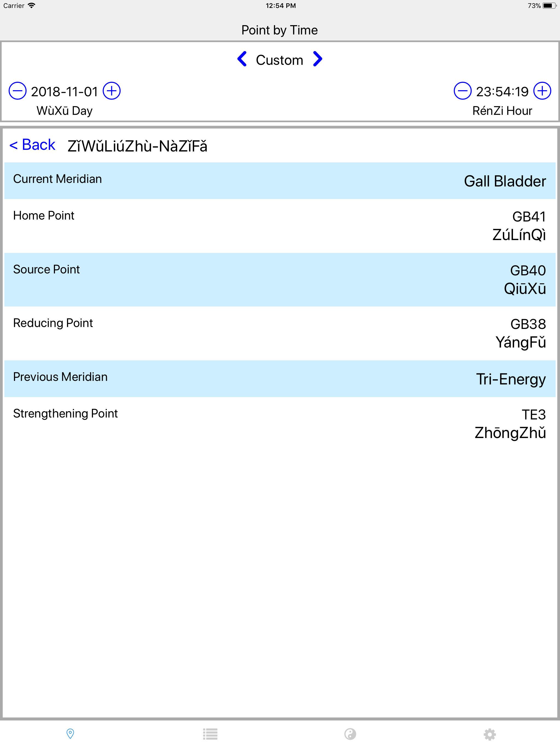Tap the time value 23:54:19

[502, 92]
